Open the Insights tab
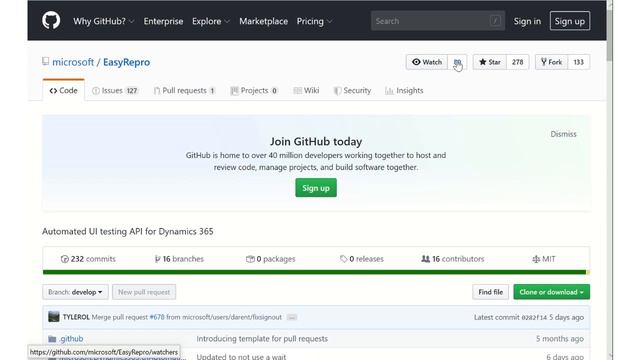This screenshot has width=640, height=360. (404, 91)
